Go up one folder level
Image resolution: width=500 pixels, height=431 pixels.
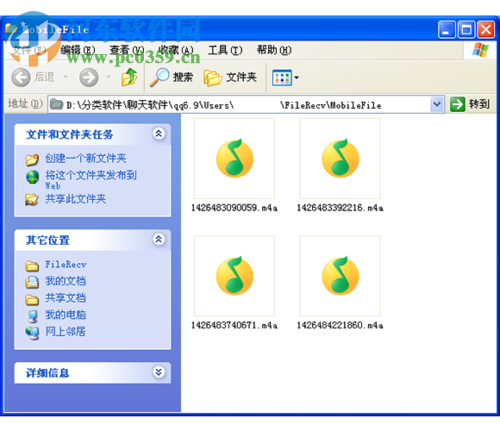(x=129, y=77)
